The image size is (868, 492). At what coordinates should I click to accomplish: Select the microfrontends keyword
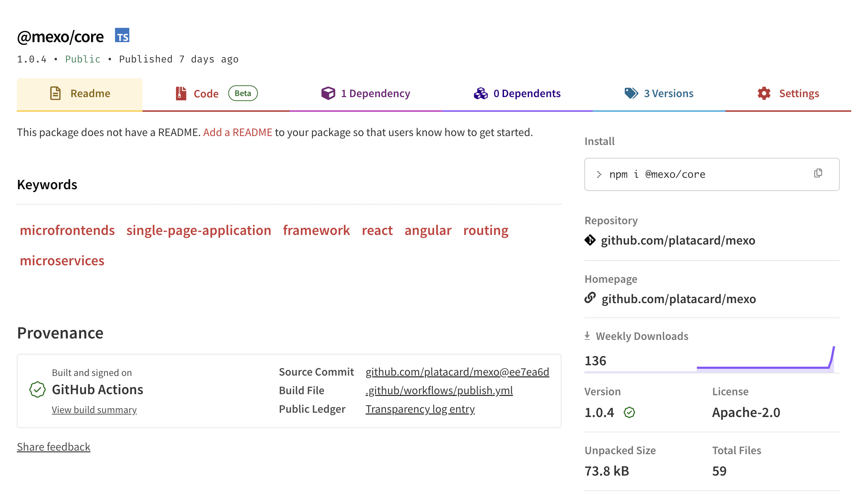tap(67, 230)
